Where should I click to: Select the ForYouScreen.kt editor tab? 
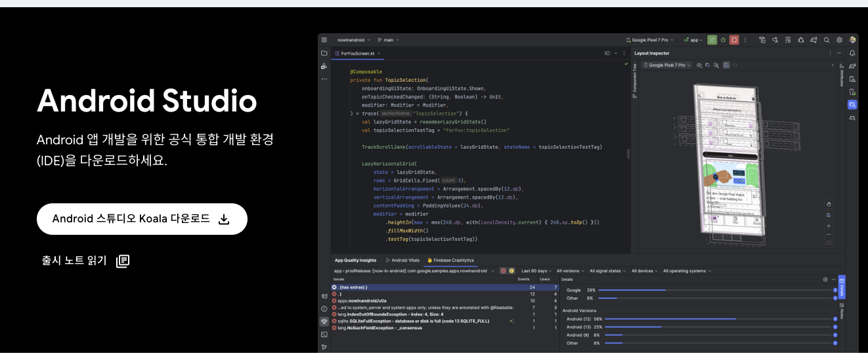[357, 54]
